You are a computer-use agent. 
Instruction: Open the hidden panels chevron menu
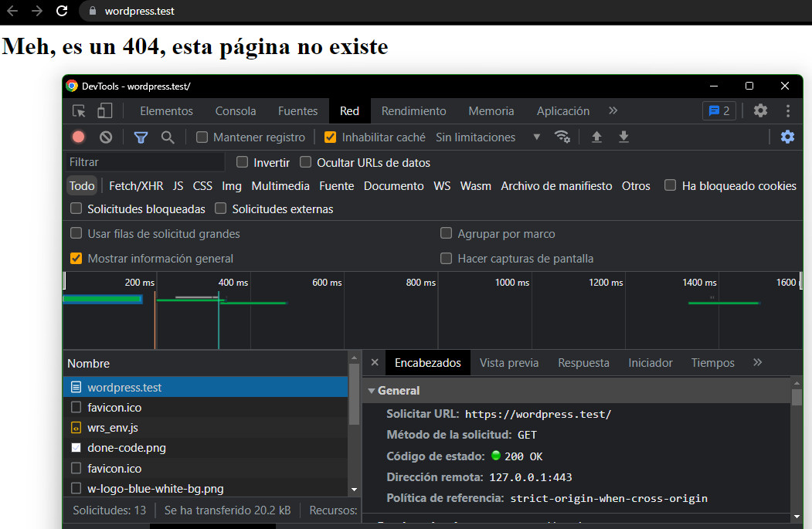tap(613, 110)
